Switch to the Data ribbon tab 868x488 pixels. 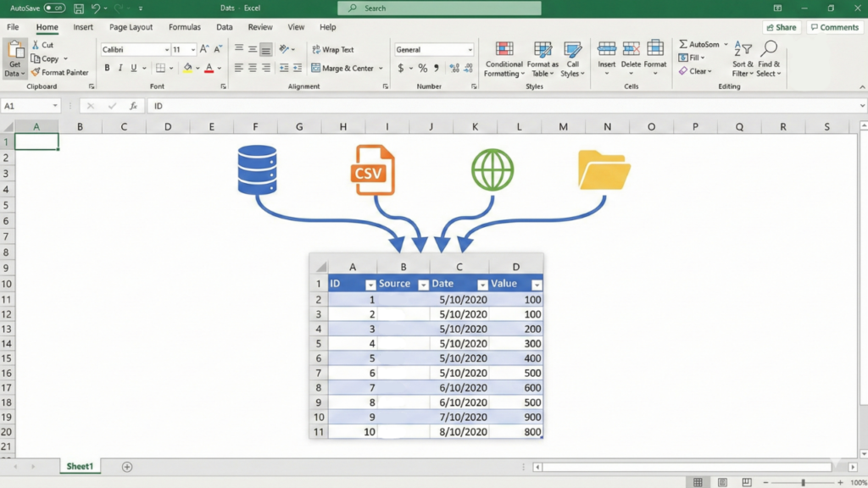click(225, 26)
